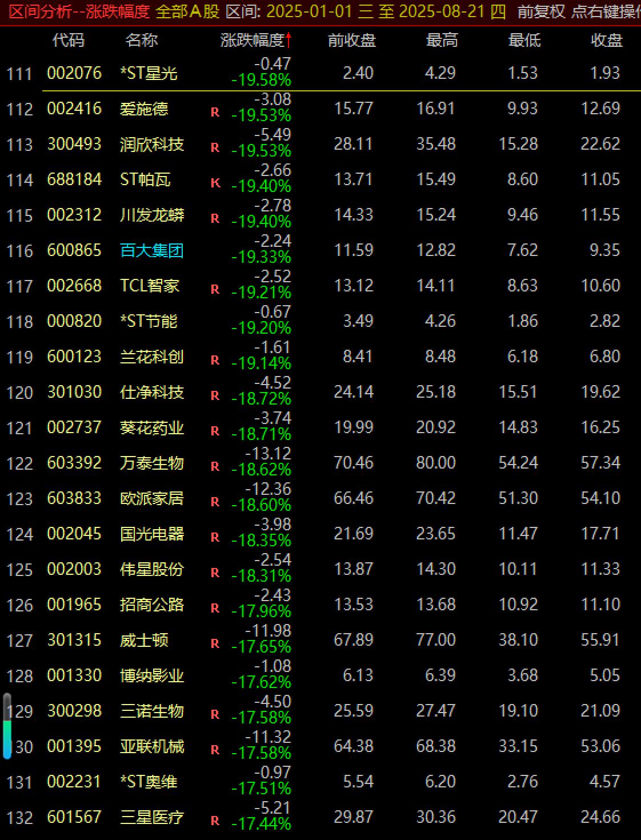Select stock name 三诺生物

coord(152,711)
